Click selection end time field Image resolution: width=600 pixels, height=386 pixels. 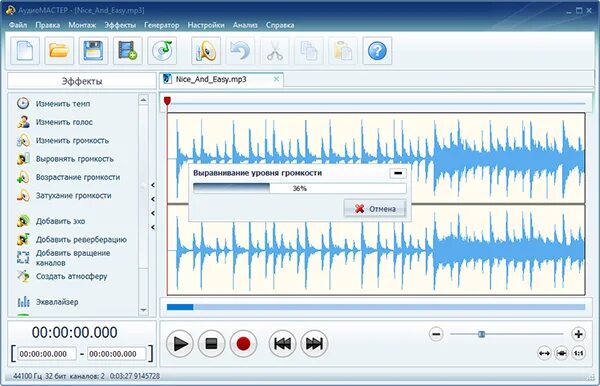[117, 354]
